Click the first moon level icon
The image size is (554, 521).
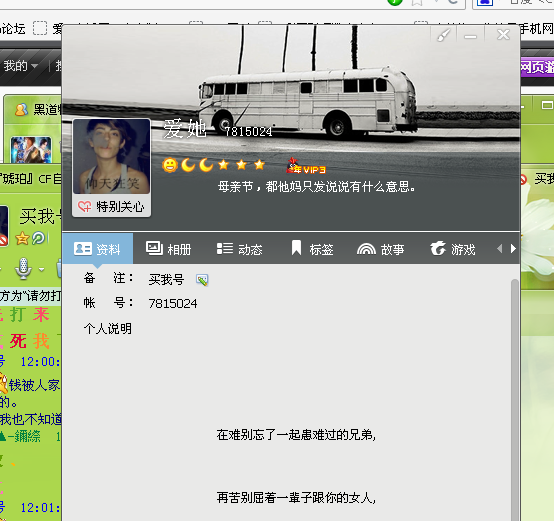[x=188, y=165]
